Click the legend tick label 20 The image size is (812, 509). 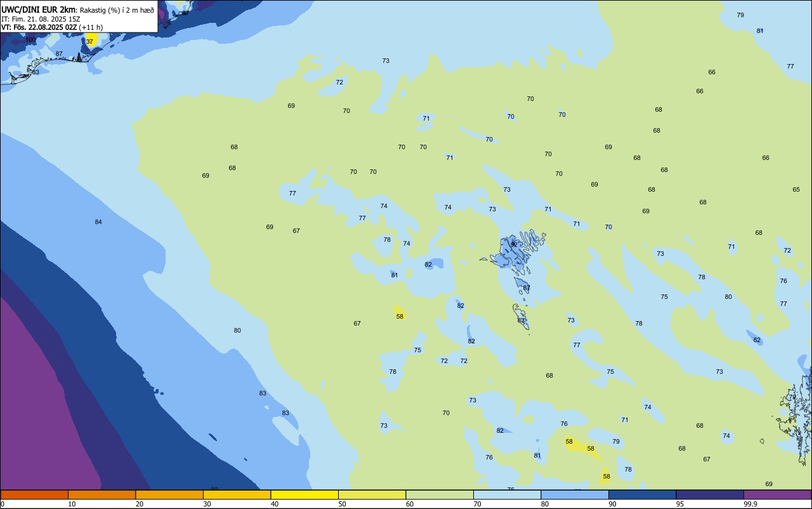140,504
